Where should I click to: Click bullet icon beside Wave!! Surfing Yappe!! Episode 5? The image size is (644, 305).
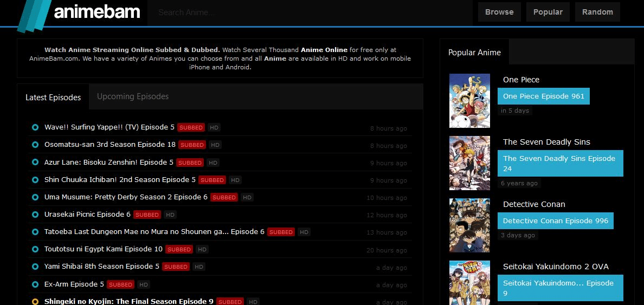click(35, 128)
